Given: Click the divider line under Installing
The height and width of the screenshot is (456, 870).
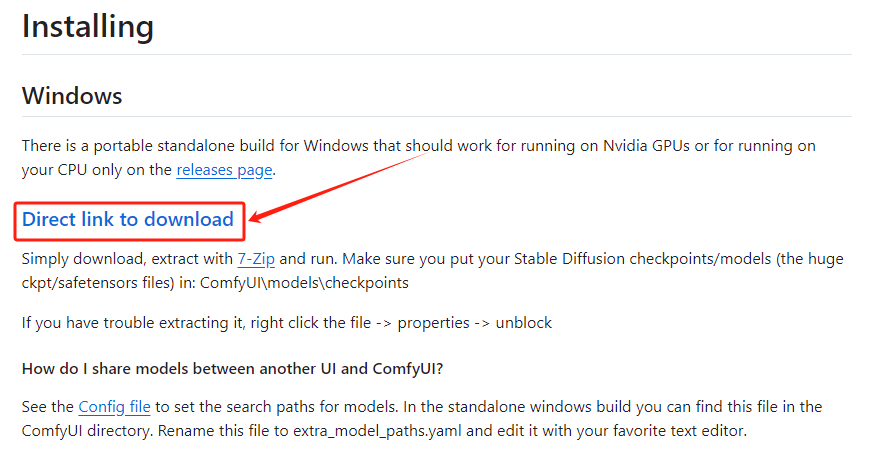Looking at the screenshot, I should [x=437, y=54].
